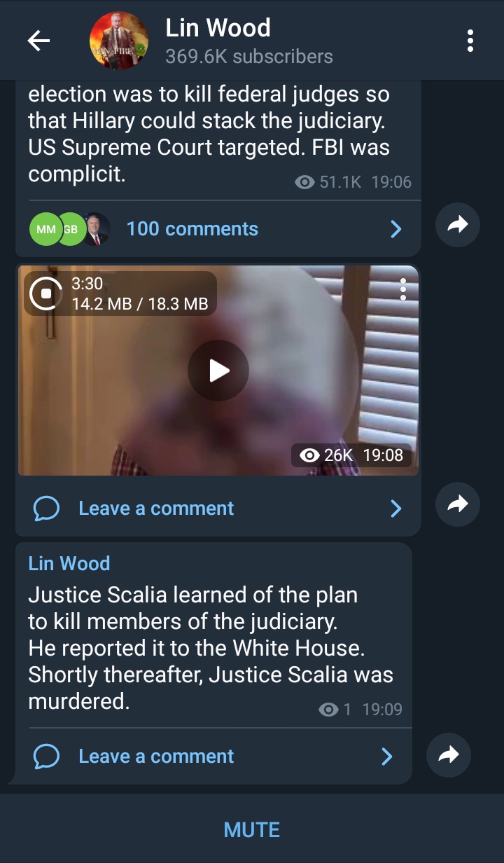The image size is (504, 863).
Task: Go back using the arrow icon
Action: click(x=38, y=41)
